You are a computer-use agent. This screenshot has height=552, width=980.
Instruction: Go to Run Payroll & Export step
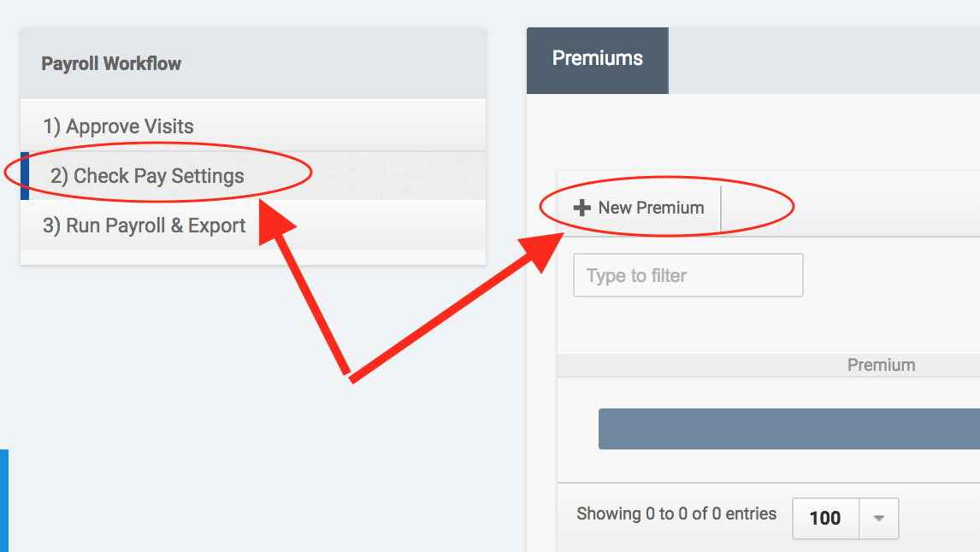pos(144,226)
